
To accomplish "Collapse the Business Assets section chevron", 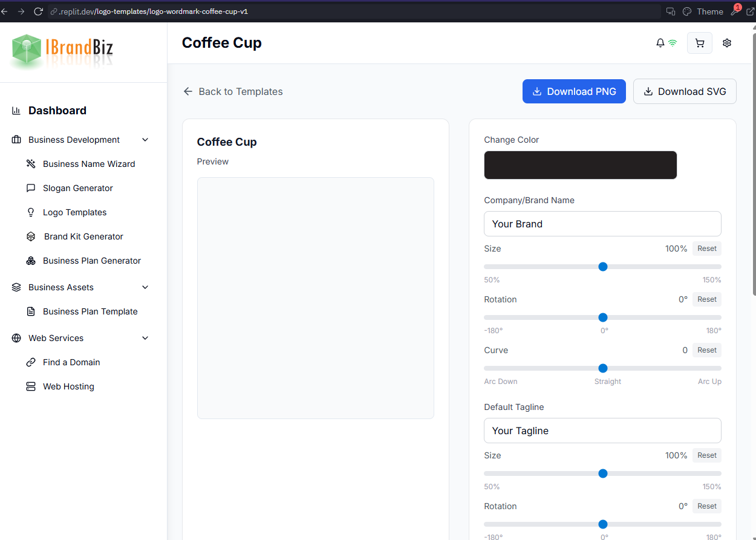I will [x=145, y=287].
